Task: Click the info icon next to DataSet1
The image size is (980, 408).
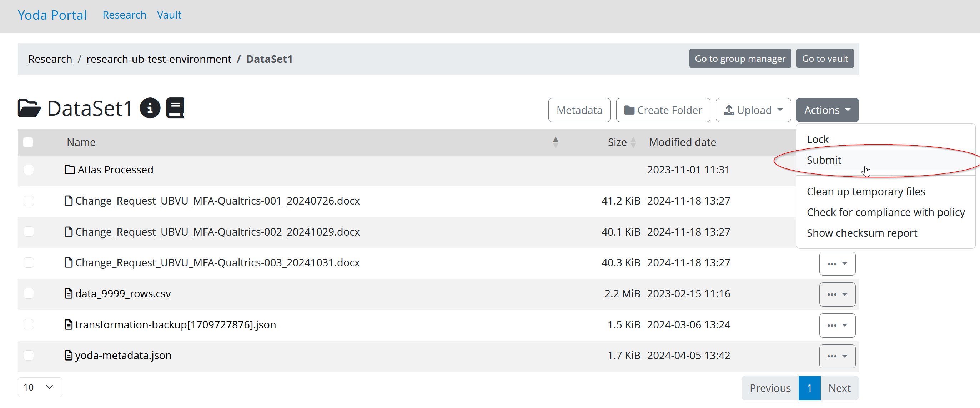Action: point(150,109)
